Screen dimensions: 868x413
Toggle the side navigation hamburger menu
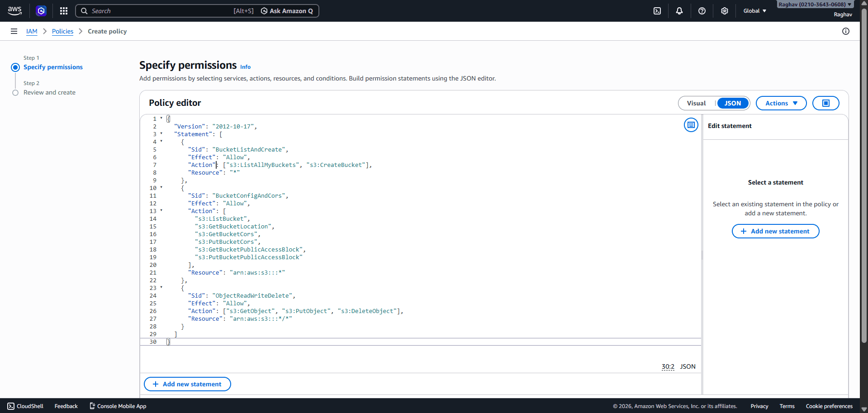click(14, 31)
